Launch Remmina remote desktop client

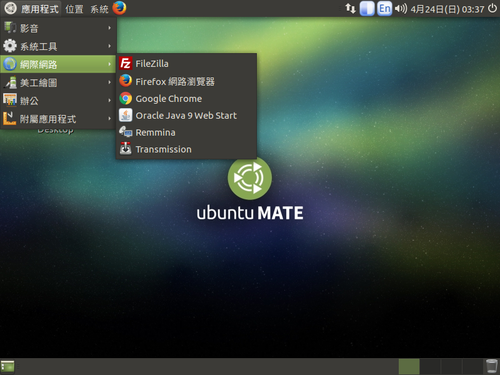pyautogui.click(x=186, y=132)
